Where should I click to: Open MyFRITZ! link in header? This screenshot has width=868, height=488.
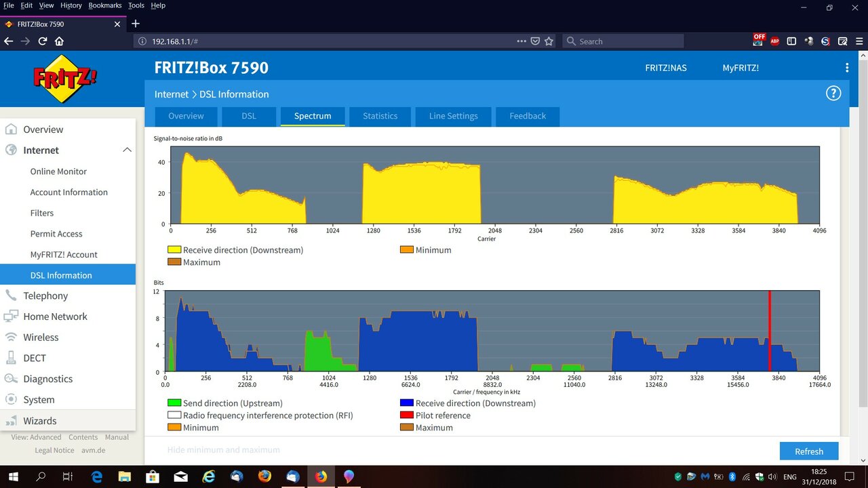(741, 68)
